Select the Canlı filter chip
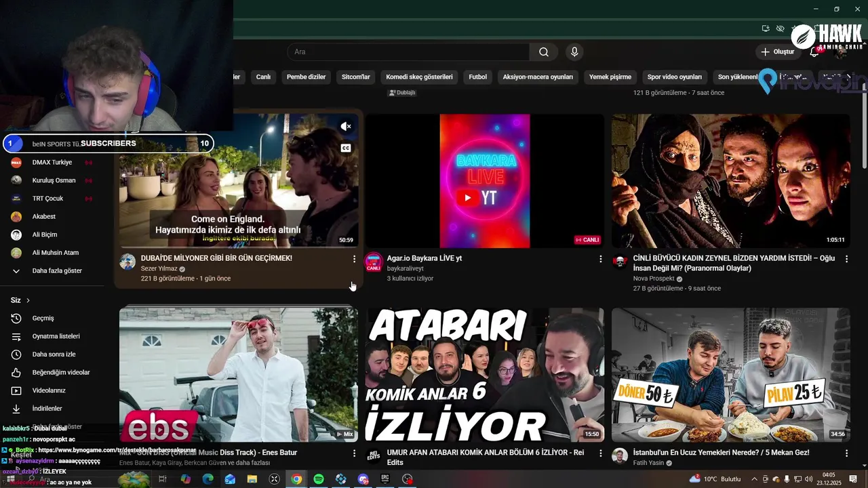868x488 pixels. [263, 77]
